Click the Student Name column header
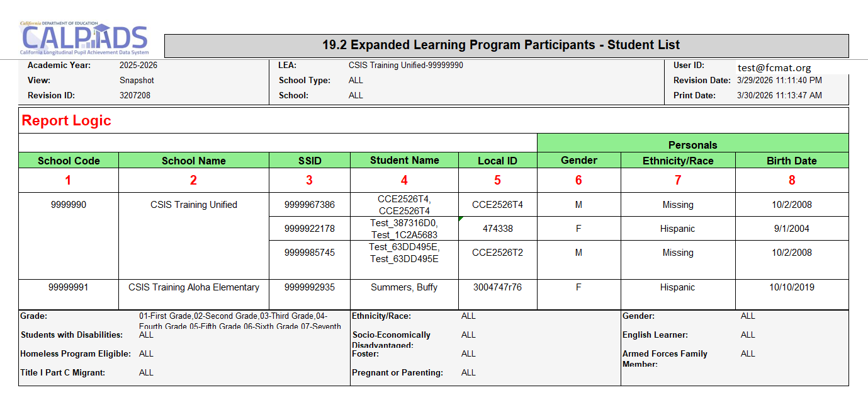This screenshot has height=407, width=868. 404,161
